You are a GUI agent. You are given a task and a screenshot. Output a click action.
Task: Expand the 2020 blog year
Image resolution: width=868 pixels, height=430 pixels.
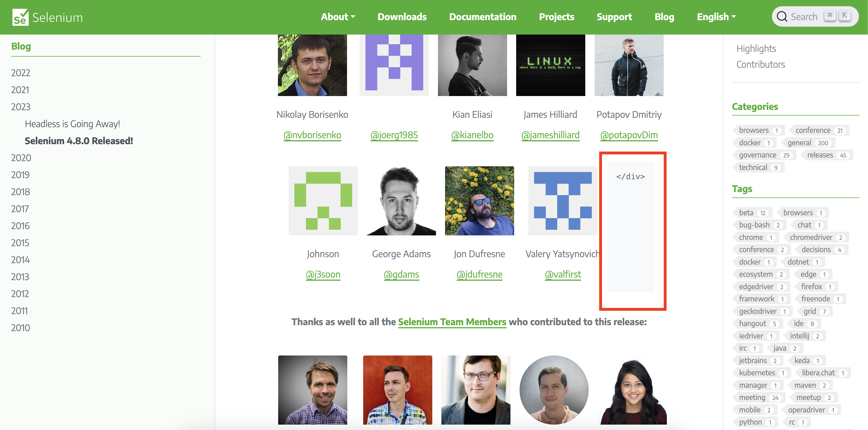[21, 158]
